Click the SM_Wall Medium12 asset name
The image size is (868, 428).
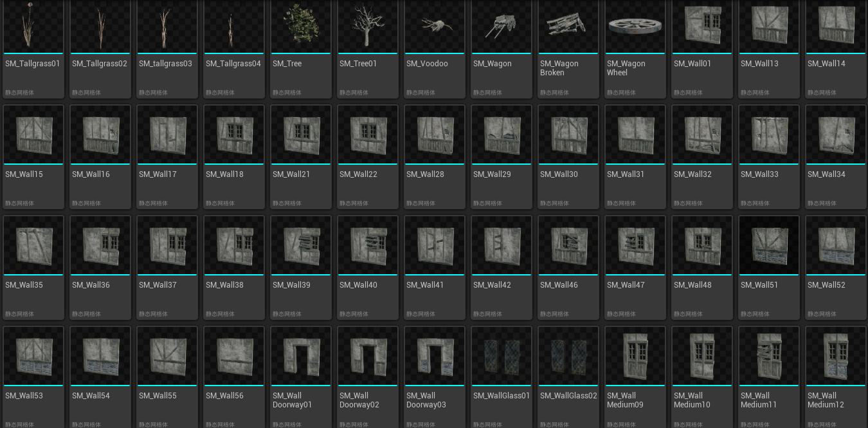tap(826, 400)
